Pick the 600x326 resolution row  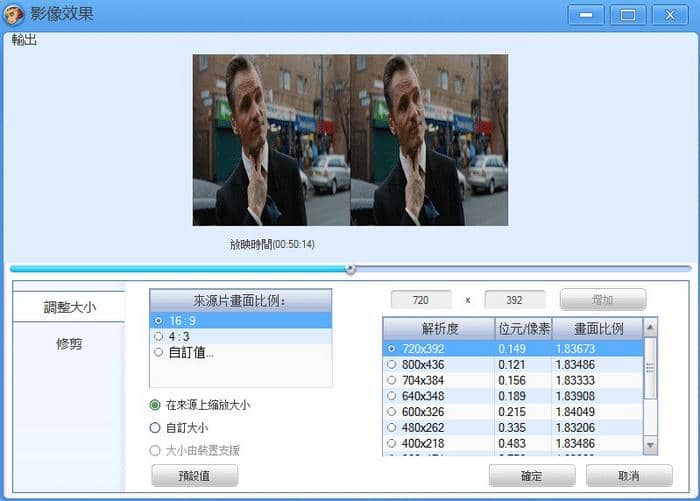click(x=513, y=411)
